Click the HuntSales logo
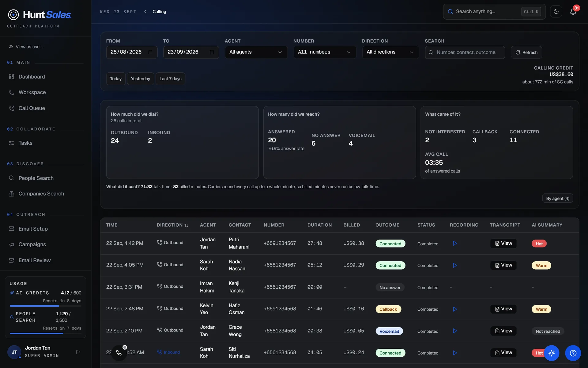This screenshot has width=588, height=368. pos(40,14)
